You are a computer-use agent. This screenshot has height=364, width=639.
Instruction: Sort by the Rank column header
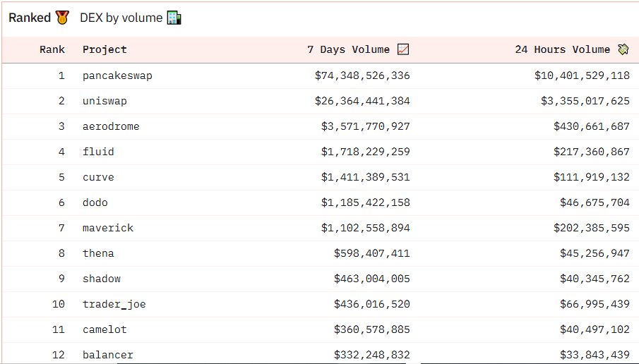pos(52,49)
